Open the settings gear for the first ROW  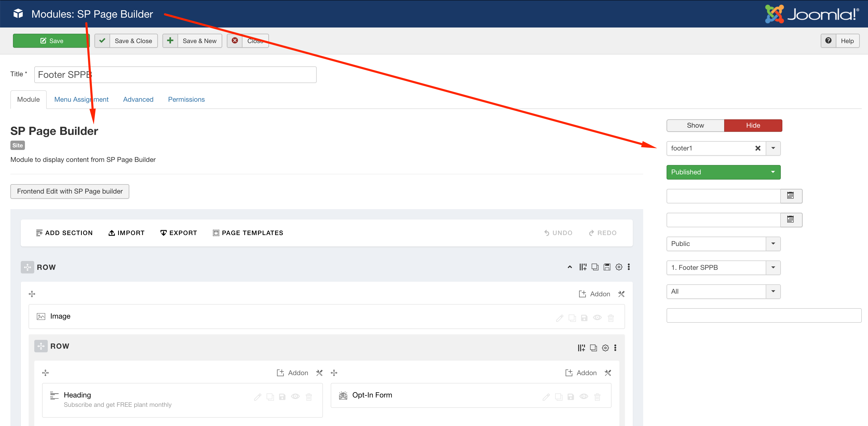point(619,267)
